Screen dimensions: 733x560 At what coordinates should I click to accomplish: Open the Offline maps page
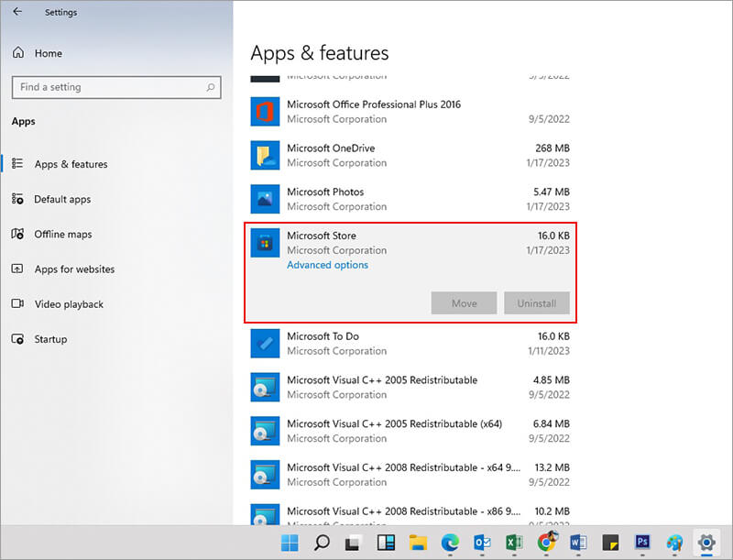point(62,235)
